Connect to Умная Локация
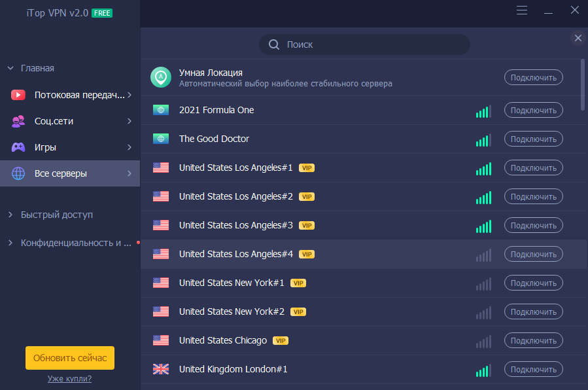This screenshot has width=588, height=390. click(x=533, y=78)
